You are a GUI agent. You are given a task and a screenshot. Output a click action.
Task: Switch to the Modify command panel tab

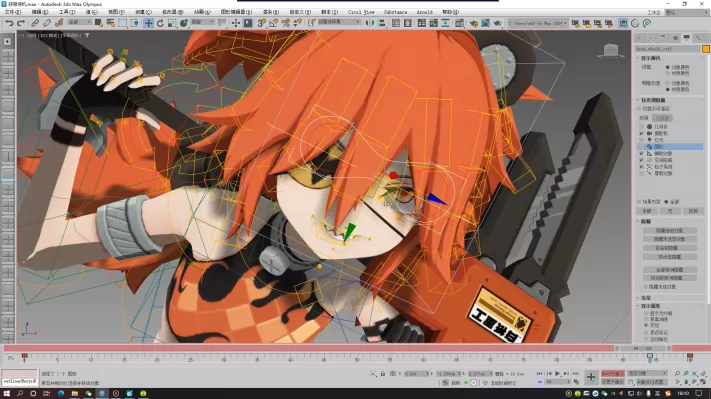[651, 38]
